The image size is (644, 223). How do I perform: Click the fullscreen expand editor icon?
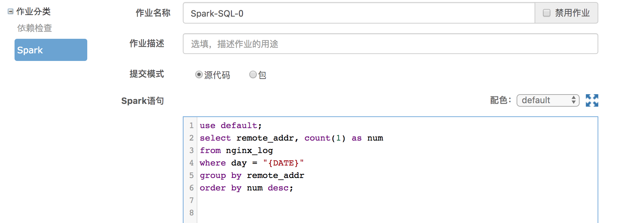pos(592,100)
